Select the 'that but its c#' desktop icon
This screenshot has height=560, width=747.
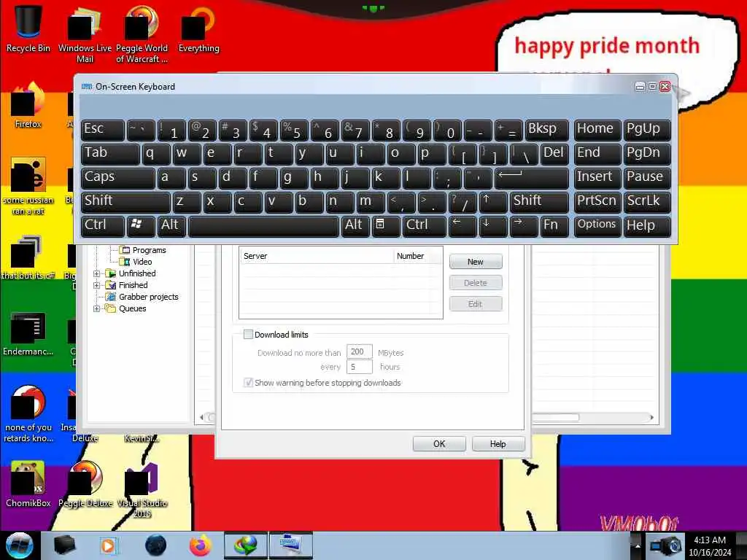[x=28, y=257]
